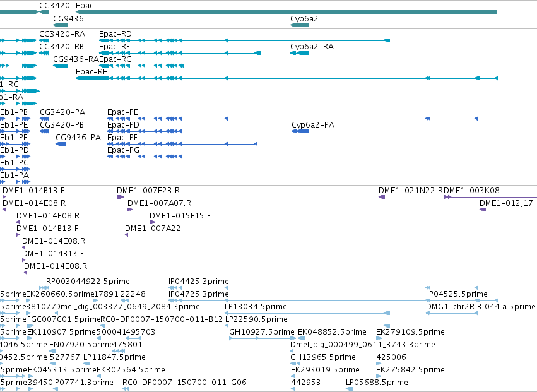
Task: Select the LP11847.5prime label
Action: click(115, 357)
